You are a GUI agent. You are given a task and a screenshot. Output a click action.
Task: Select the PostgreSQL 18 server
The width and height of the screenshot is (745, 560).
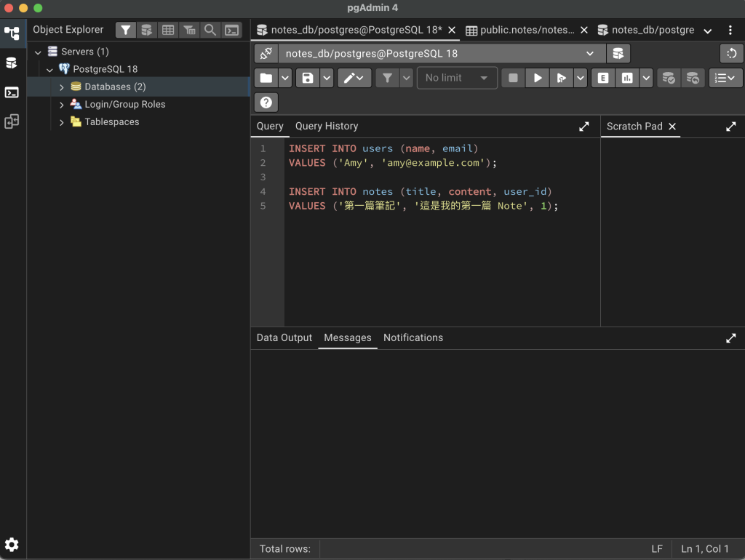(105, 69)
